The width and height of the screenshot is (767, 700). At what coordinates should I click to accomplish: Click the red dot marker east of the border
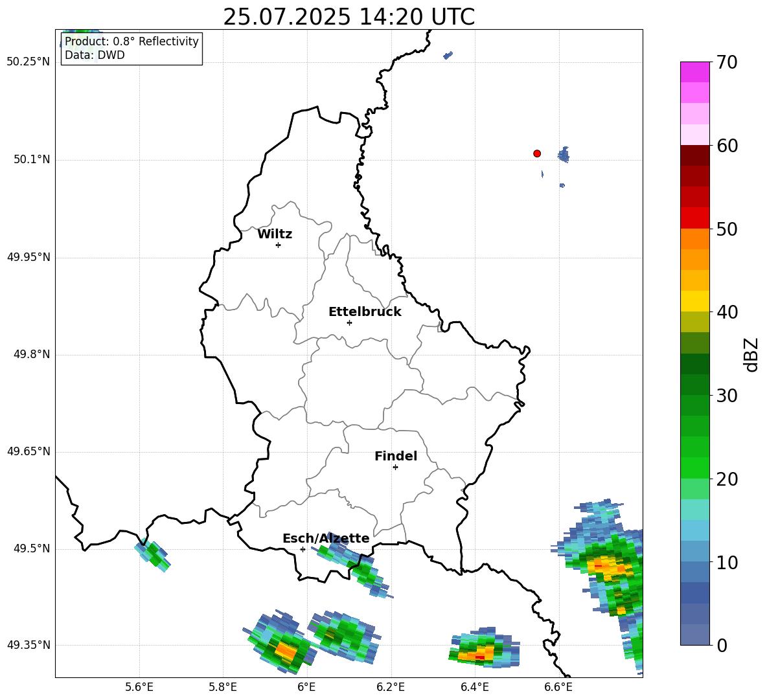point(537,153)
